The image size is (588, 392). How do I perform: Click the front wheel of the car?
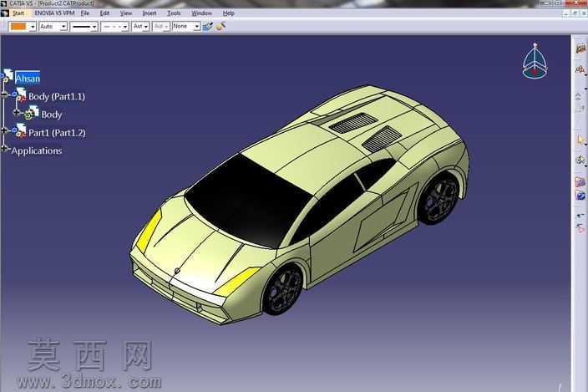[283, 289]
